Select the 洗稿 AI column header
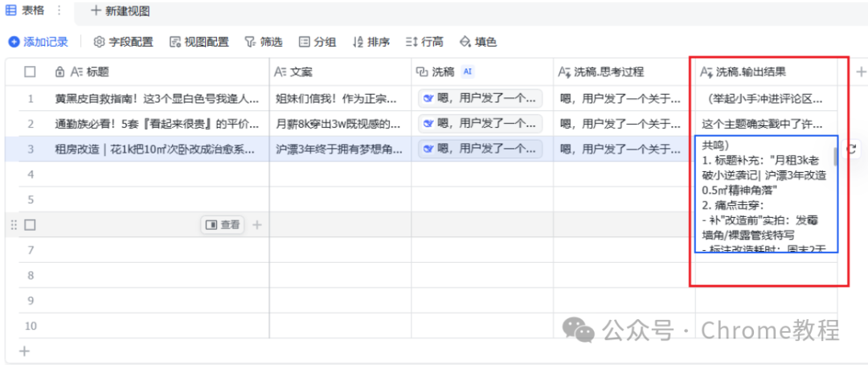This screenshot has height=365, width=868. [482, 72]
